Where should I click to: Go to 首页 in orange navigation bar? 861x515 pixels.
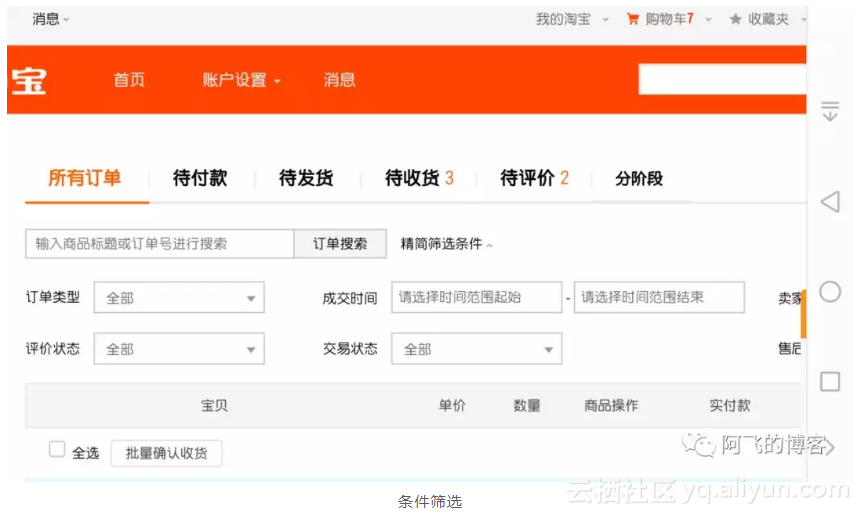click(129, 80)
